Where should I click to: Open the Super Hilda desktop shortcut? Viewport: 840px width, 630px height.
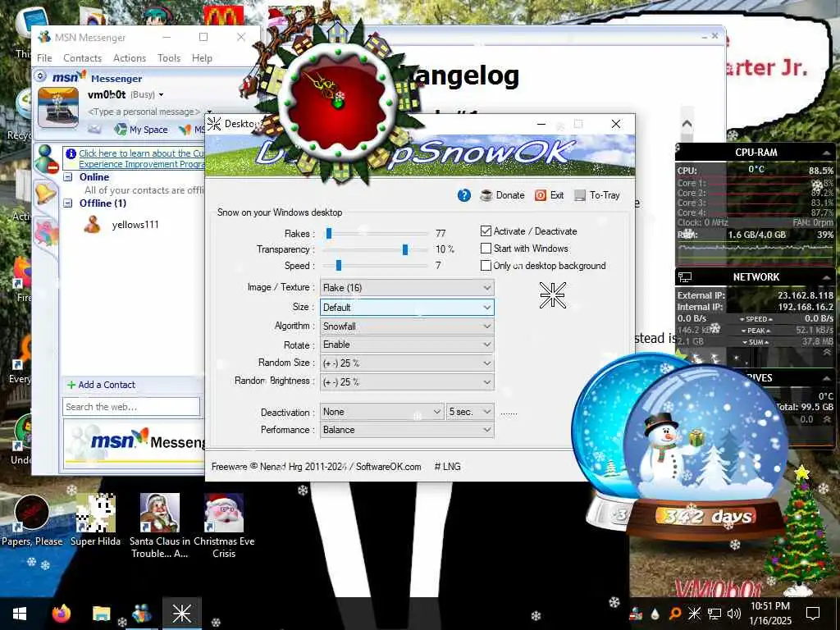pos(95,519)
